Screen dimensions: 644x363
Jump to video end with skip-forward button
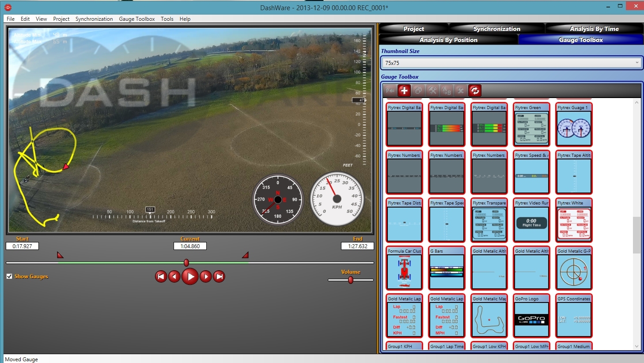tap(219, 276)
